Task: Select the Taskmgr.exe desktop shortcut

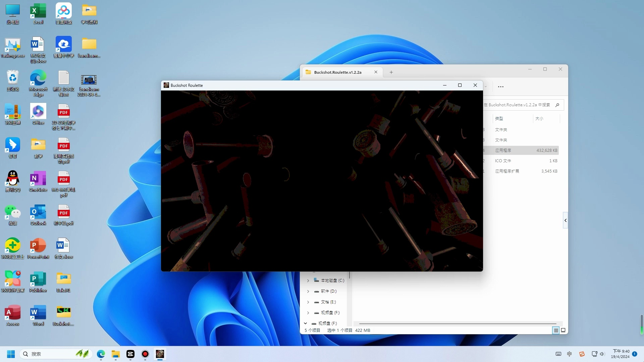Action: point(13,47)
